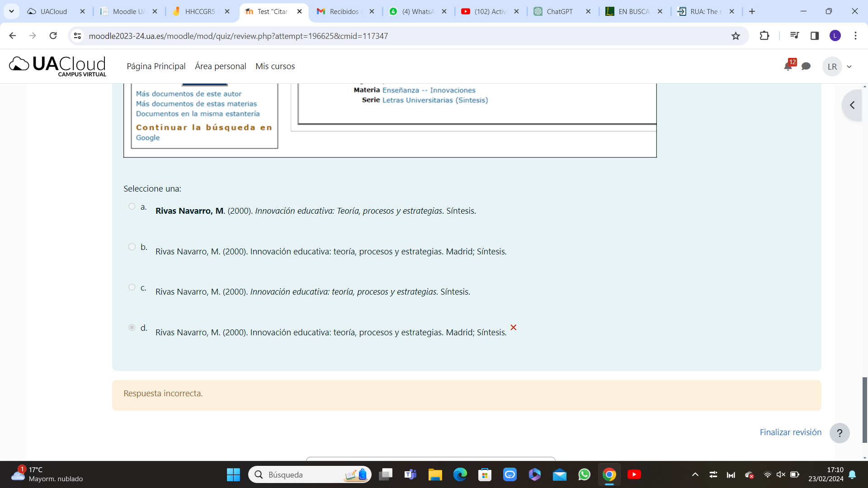This screenshot has width=868, height=488.
Task: Switch to the ChatGPT browser tab
Action: (x=559, y=11)
